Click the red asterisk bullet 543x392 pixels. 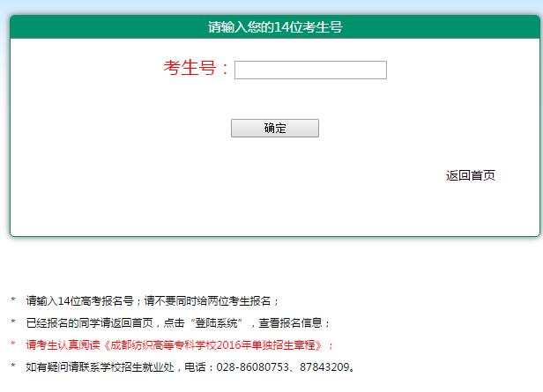click(13, 346)
